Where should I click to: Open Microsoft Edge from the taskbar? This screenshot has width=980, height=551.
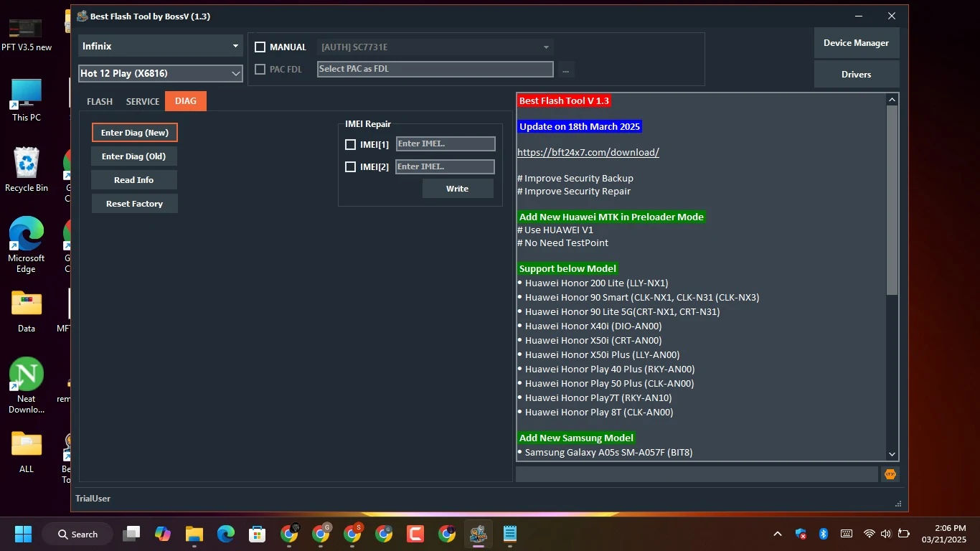[x=226, y=534]
